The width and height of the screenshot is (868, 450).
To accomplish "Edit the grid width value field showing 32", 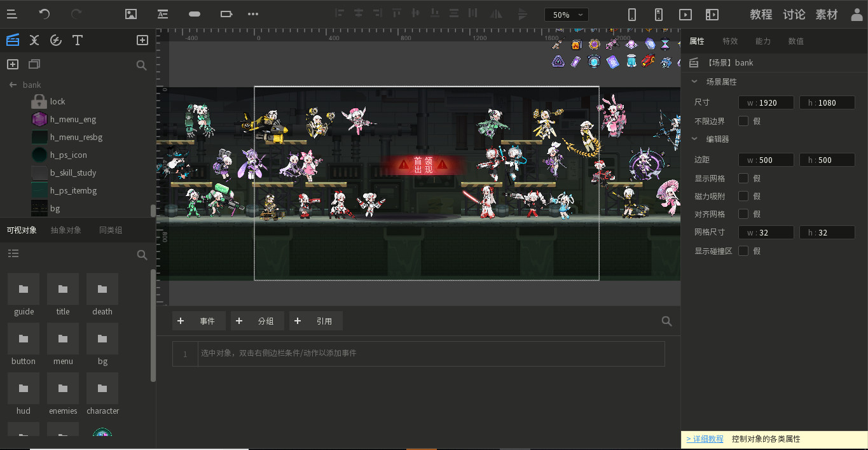I will (x=766, y=232).
